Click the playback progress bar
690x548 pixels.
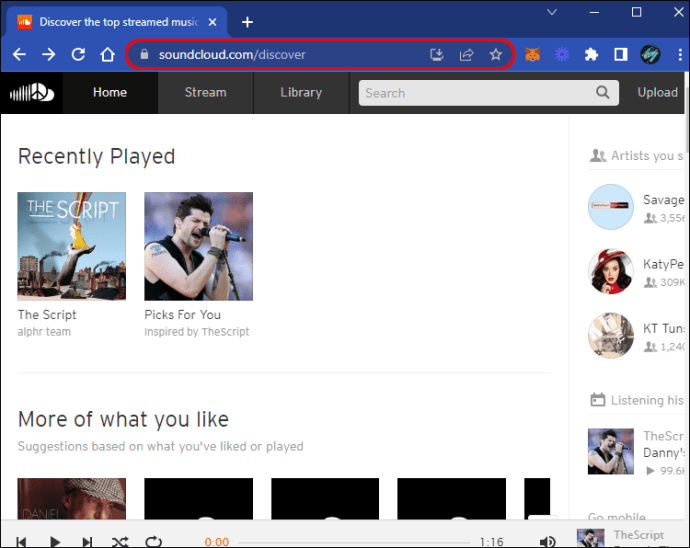tap(350, 541)
